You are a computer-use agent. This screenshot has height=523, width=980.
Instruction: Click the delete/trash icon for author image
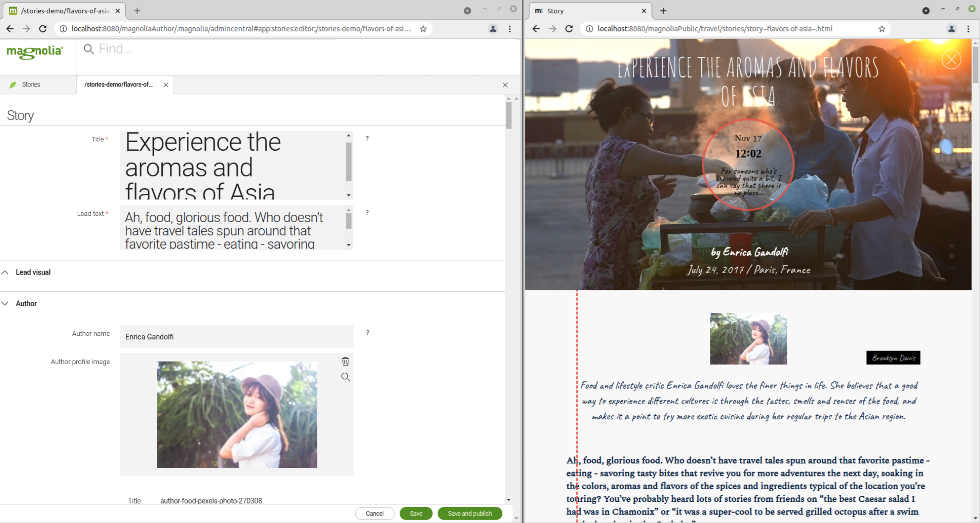[x=345, y=362]
